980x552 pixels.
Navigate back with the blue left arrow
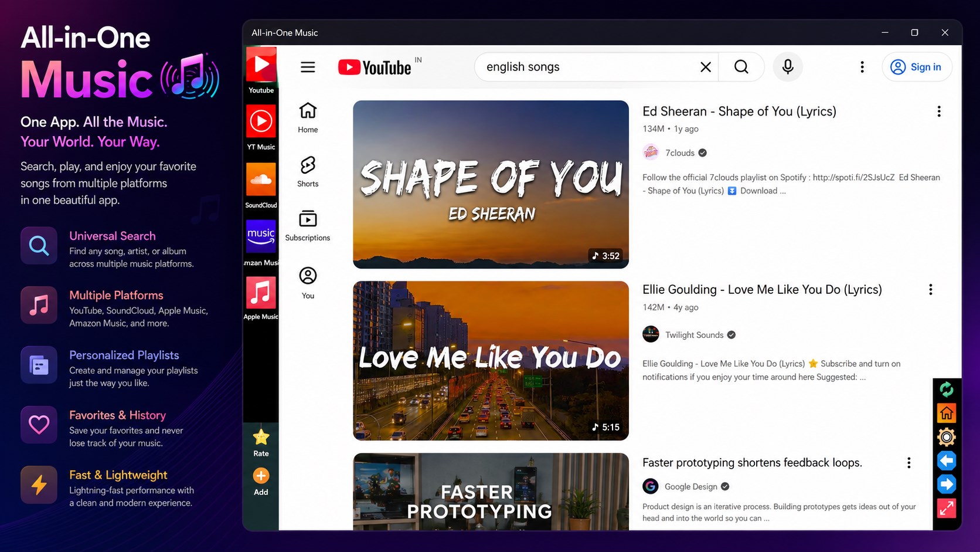946,460
